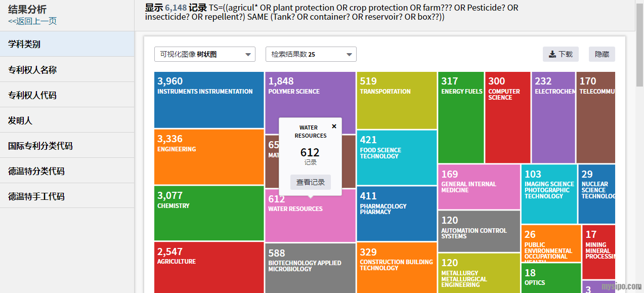
Task: Select the 专利权人代码 sidebar item
Action: (67, 95)
